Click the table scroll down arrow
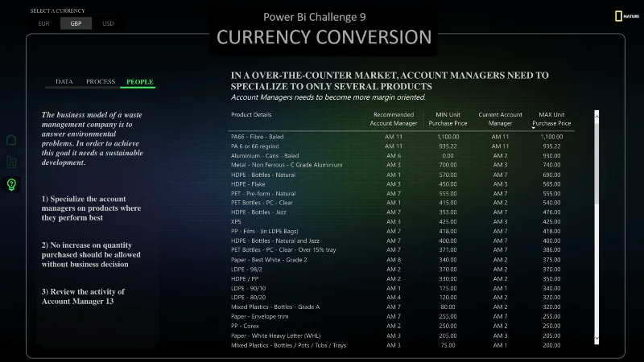The height and width of the screenshot is (362, 644). tap(597, 339)
